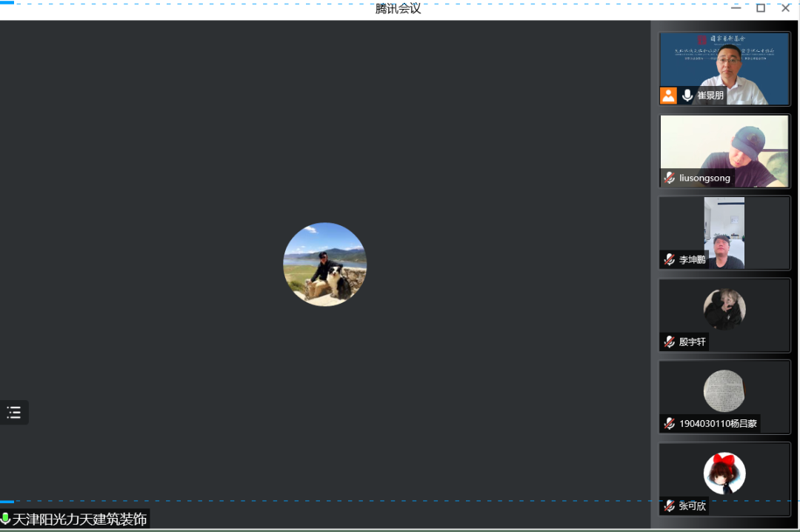
Task: Select 李坤鹏's portrait video thumbnail
Action: tap(724, 231)
